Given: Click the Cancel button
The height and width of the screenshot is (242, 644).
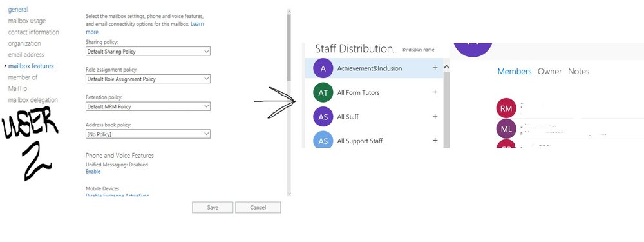Looking at the screenshot, I should [258, 207].
